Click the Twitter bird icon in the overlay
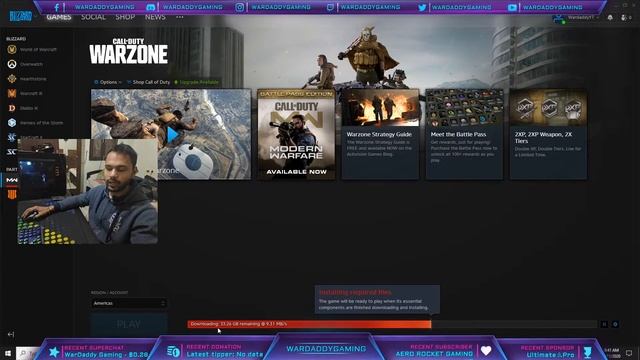Image resolution: width=640 pixels, height=360 pixels. pos(422,7)
